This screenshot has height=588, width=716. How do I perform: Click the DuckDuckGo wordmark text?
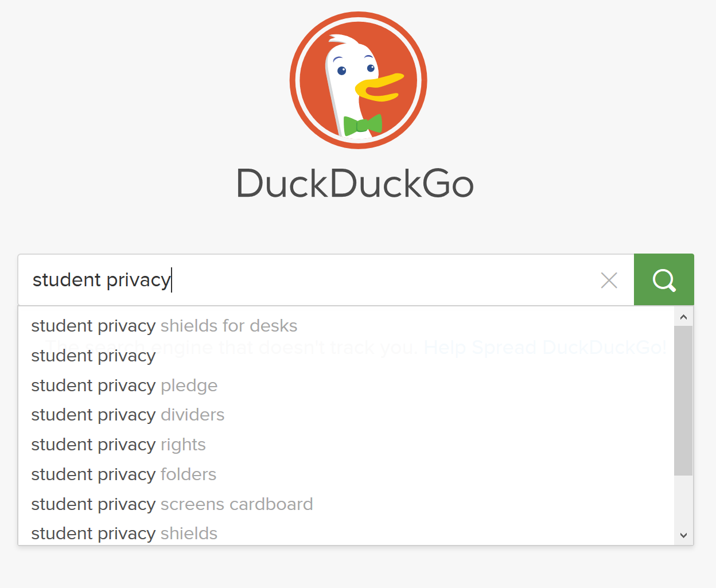[355, 184]
